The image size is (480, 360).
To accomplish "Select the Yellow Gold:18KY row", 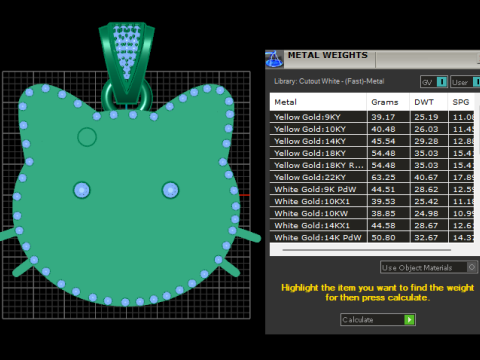I will point(372,153).
